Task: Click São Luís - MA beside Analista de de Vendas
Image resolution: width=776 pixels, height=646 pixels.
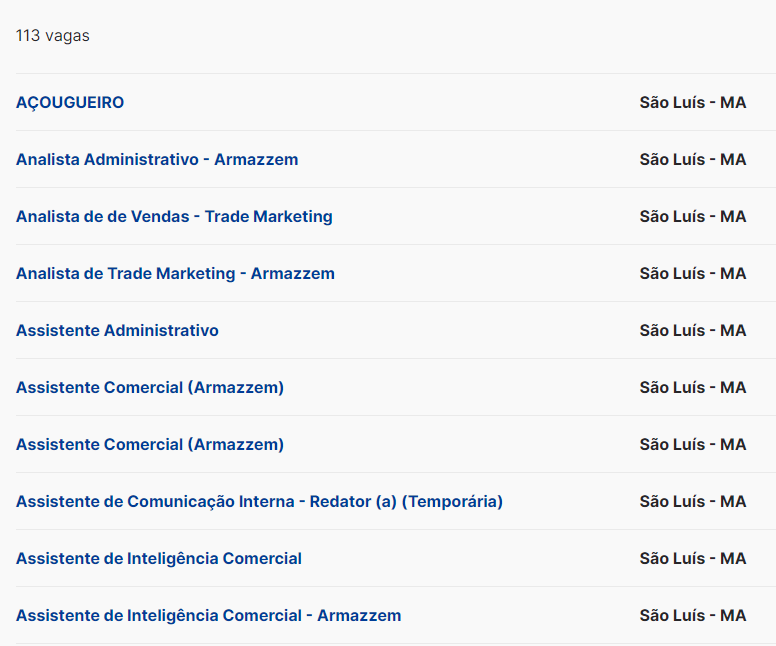Action: point(693,216)
